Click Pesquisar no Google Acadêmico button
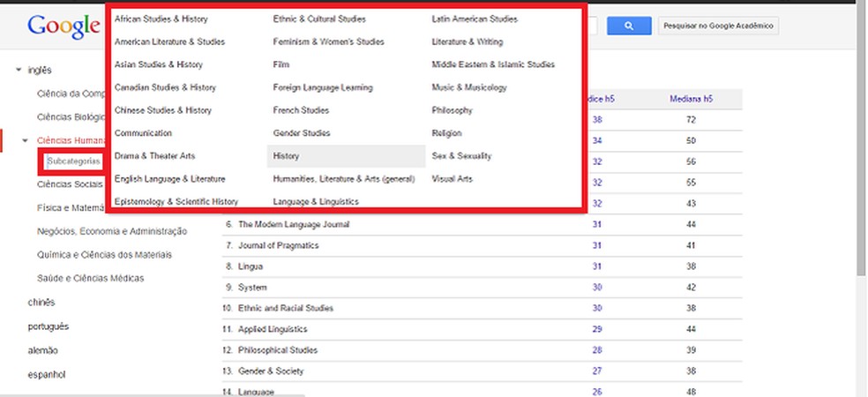Screen dimensions: 868x397 tap(717, 26)
